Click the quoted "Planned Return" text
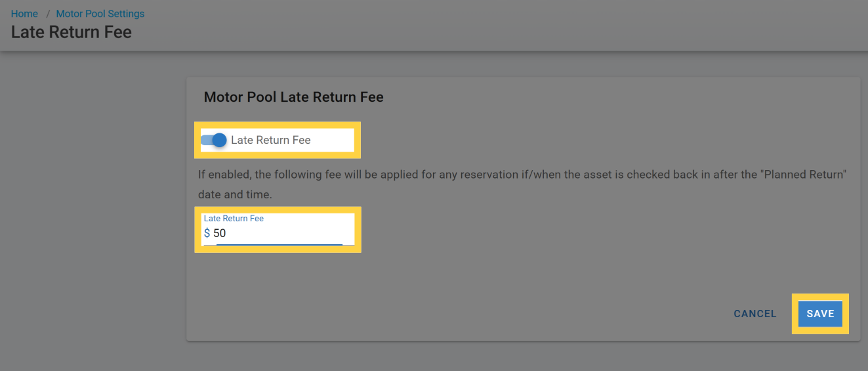Screen dimensions: 868x371 tap(800, 175)
